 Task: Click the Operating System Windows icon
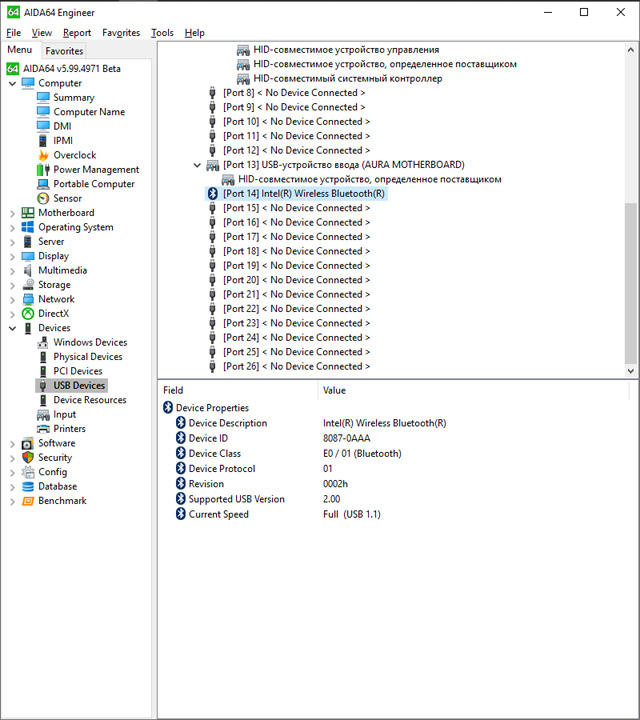28,227
